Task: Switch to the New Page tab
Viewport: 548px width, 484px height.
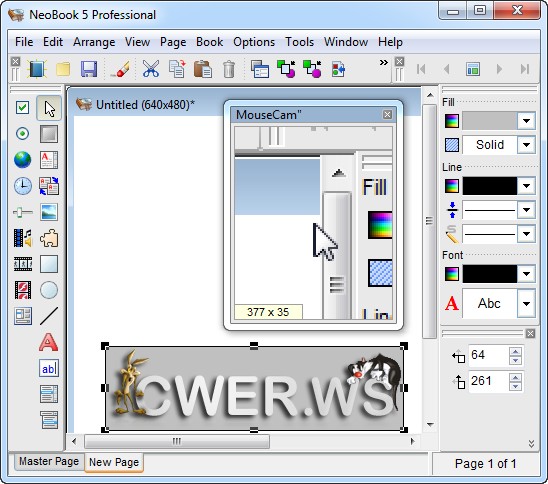Action: pyautogui.click(x=114, y=462)
